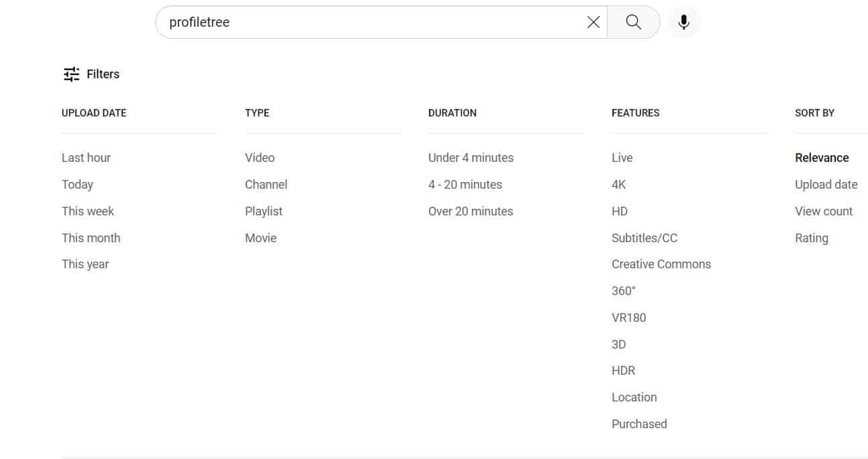Viewport: 868px width, 459px height.
Task: Click the UPLOAD DATE column heading
Action: pyautogui.click(x=94, y=113)
